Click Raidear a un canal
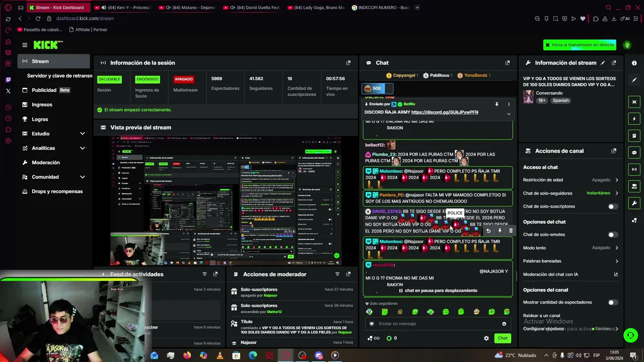 (x=541, y=316)
